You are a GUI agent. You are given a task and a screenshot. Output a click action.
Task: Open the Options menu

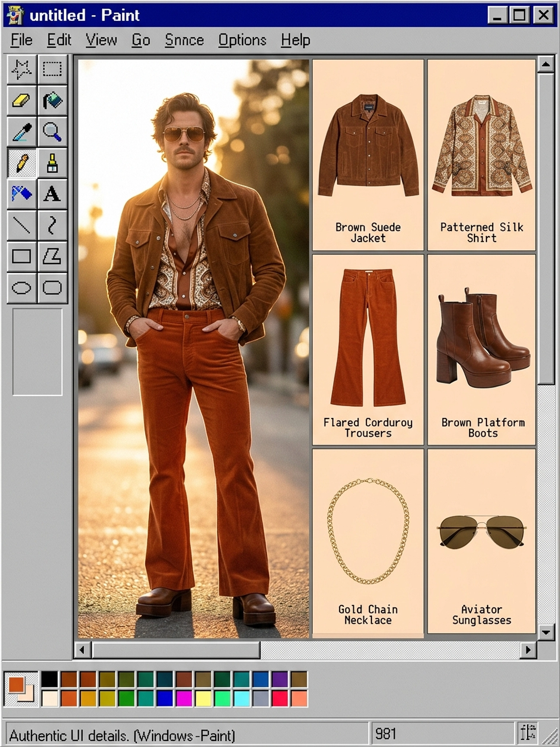(242, 40)
